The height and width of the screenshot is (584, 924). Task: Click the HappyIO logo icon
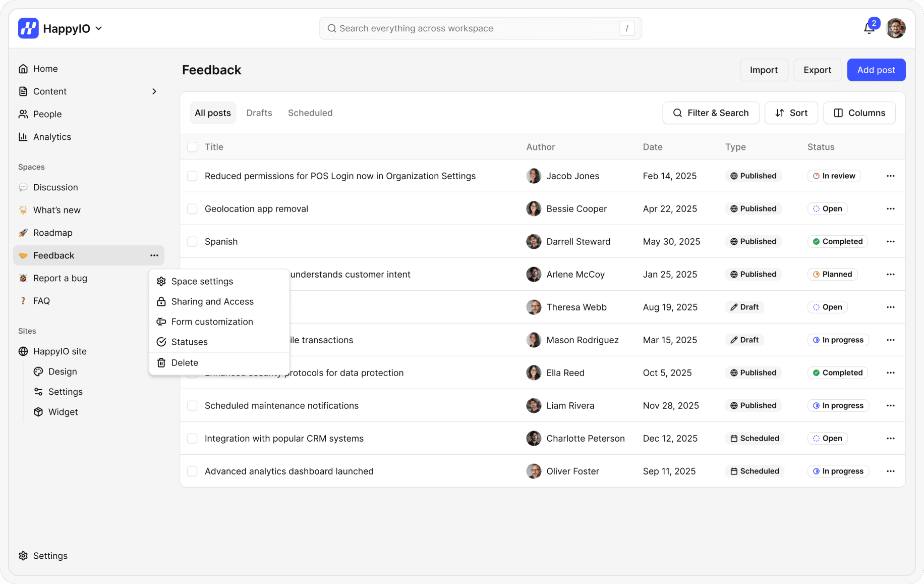(x=28, y=28)
